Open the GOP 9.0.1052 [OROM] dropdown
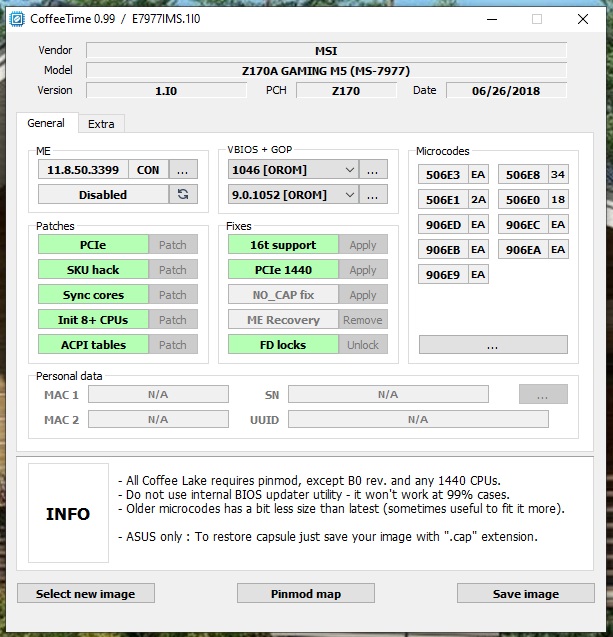613x637 pixels. coord(293,195)
